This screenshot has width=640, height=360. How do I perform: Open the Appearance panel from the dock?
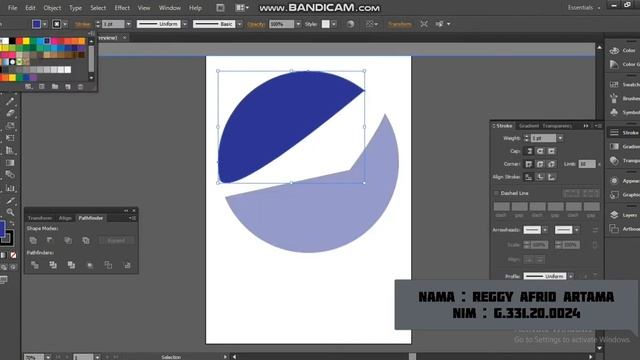[x=623, y=180]
